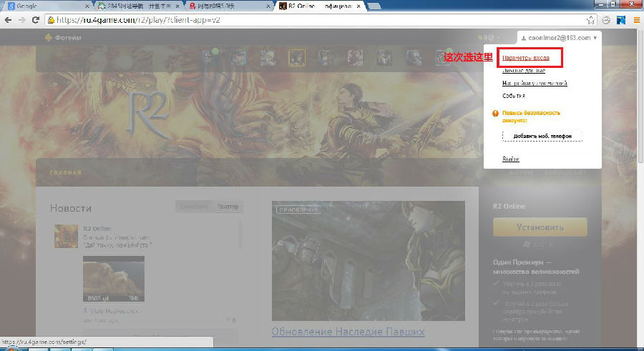The image size is (644, 351).
Task: Click the orange security warning icon
Action: [x=494, y=113]
